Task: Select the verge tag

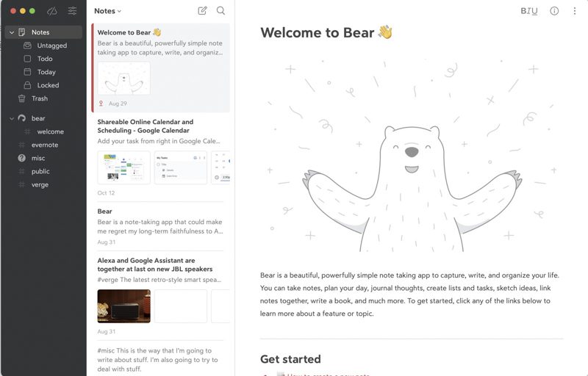Action: click(x=40, y=184)
